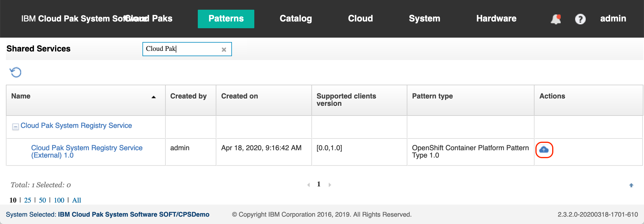
Task: Click the cloud deploy icon in Actions column
Action: 544,150
